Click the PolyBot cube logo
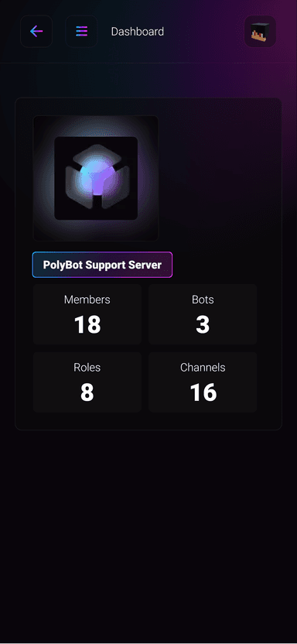The width and height of the screenshot is (297, 644). pos(96,178)
